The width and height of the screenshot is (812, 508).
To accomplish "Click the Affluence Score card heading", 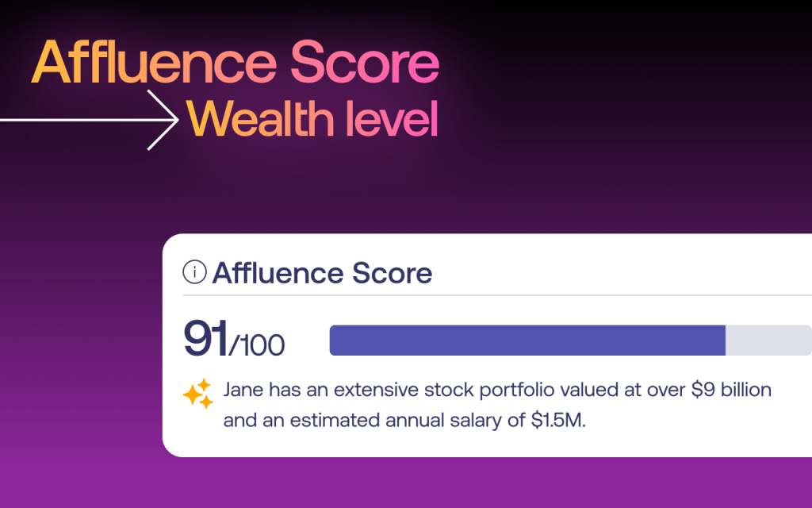I will [x=322, y=273].
